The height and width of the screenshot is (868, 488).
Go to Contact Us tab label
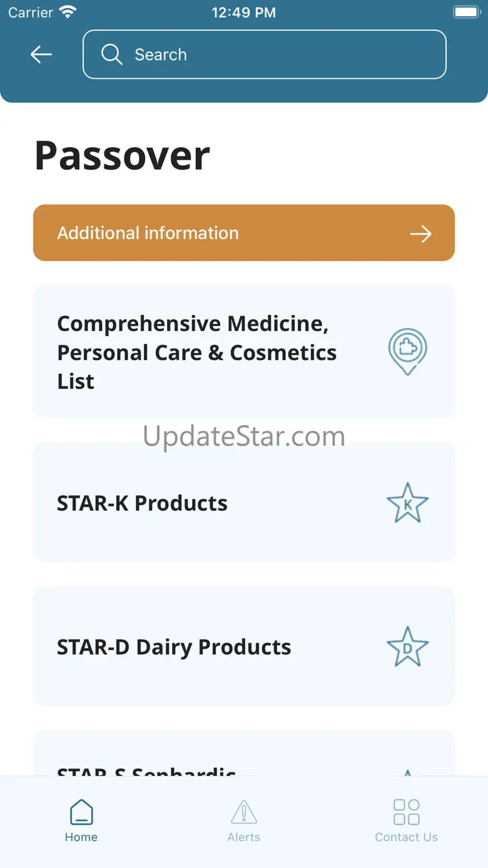406,837
